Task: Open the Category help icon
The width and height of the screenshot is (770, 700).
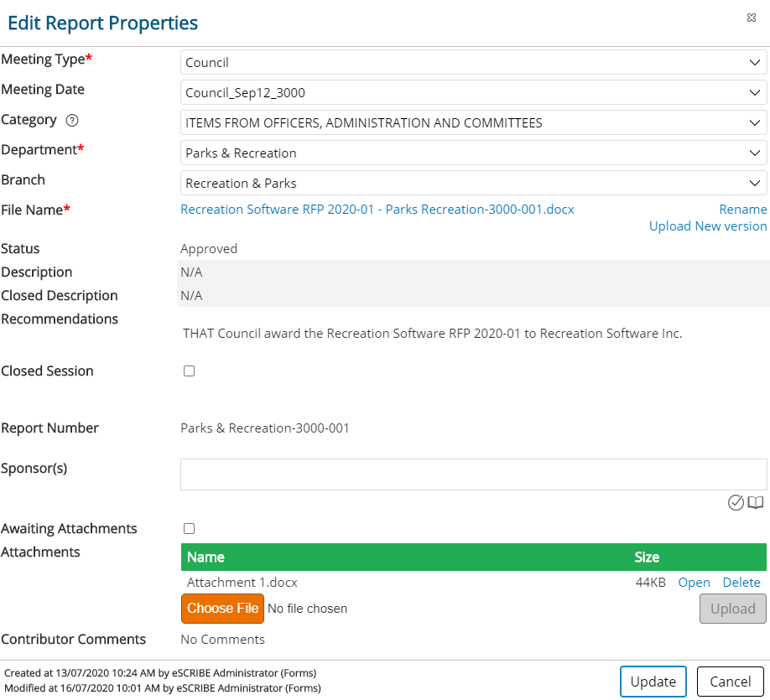Action: click(x=72, y=120)
